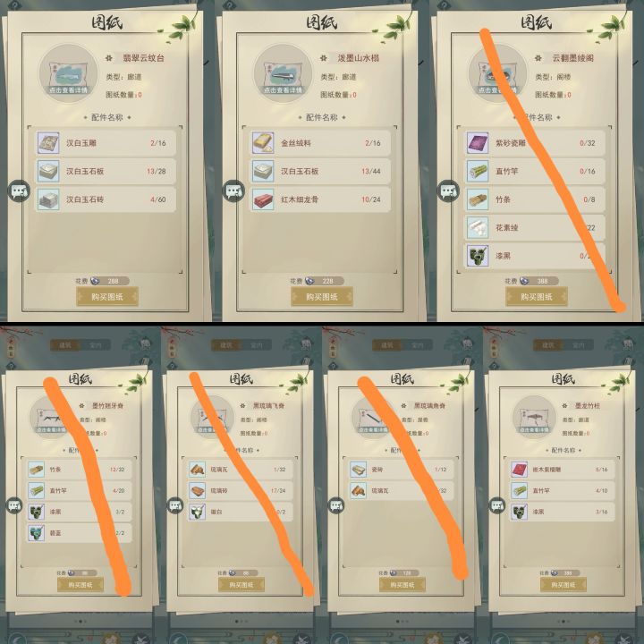Open chat bubble beside 泼墨山水榭 panel
This screenshot has height=644, width=644.
pyautogui.click(x=233, y=191)
